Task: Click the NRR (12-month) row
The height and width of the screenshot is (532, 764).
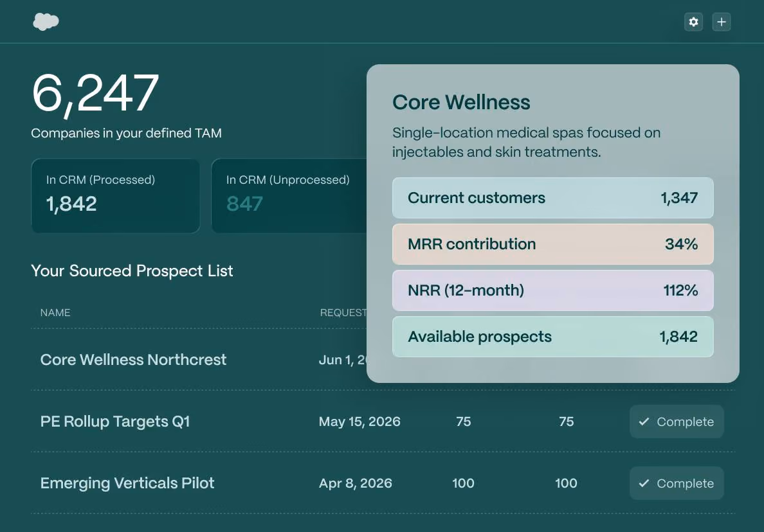Action: tap(552, 290)
